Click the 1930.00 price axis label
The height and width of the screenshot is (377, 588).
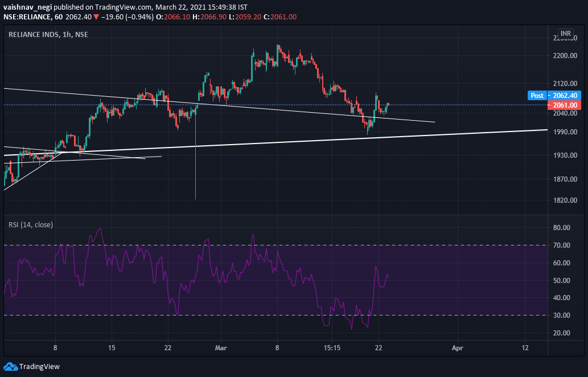(x=565, y=155)
